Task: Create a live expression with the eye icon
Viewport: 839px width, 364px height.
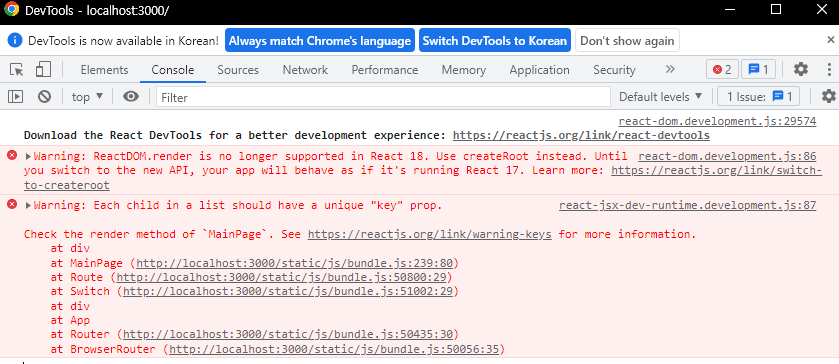Action: [131, 97]
